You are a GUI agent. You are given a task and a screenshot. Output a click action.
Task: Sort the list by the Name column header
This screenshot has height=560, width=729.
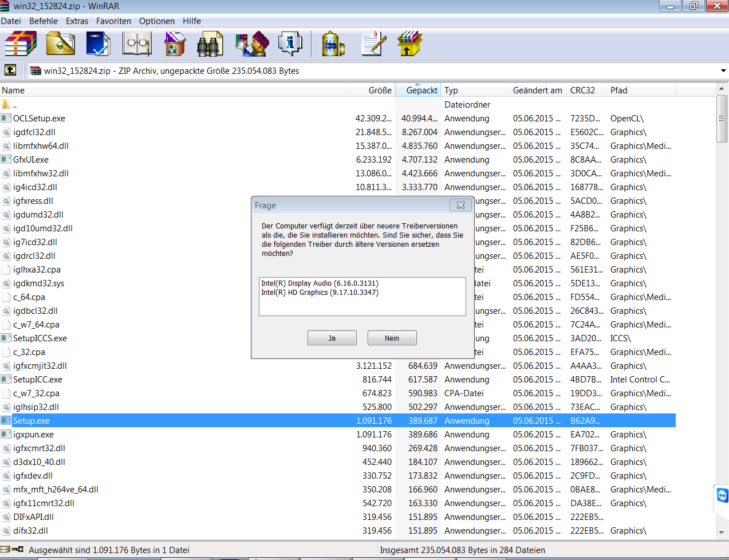click(175, 90)
